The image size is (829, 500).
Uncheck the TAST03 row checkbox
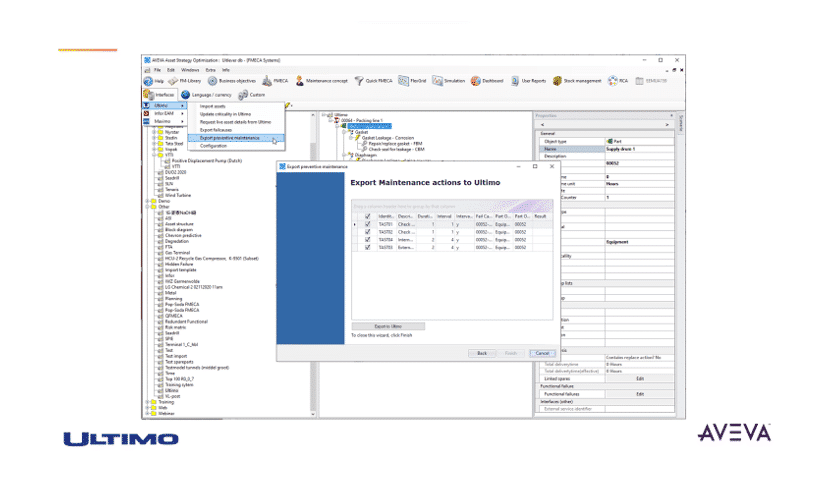pyautogui.click(x=368, y=247)
